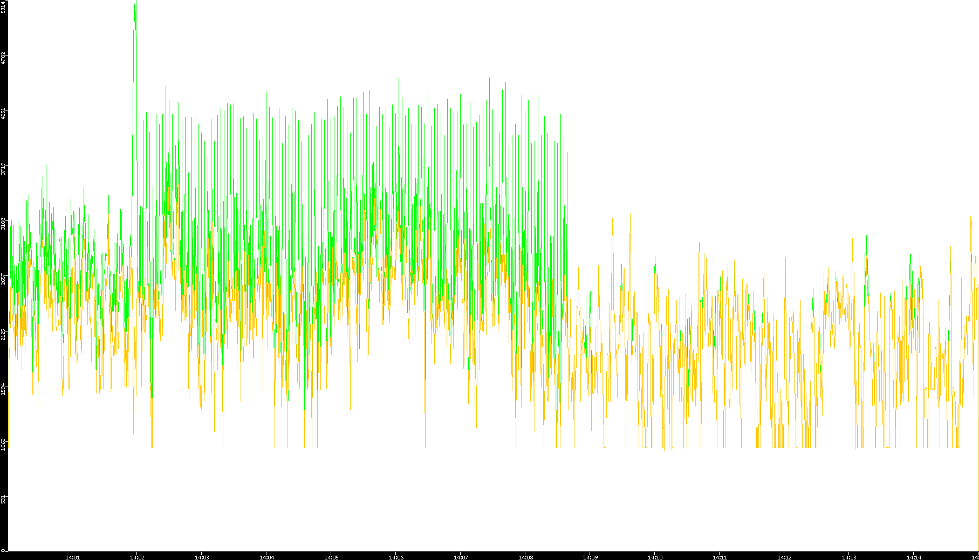Select the 14:02 time axis label
The width and height of the screenshot is (979, 560).
point(137,557)
